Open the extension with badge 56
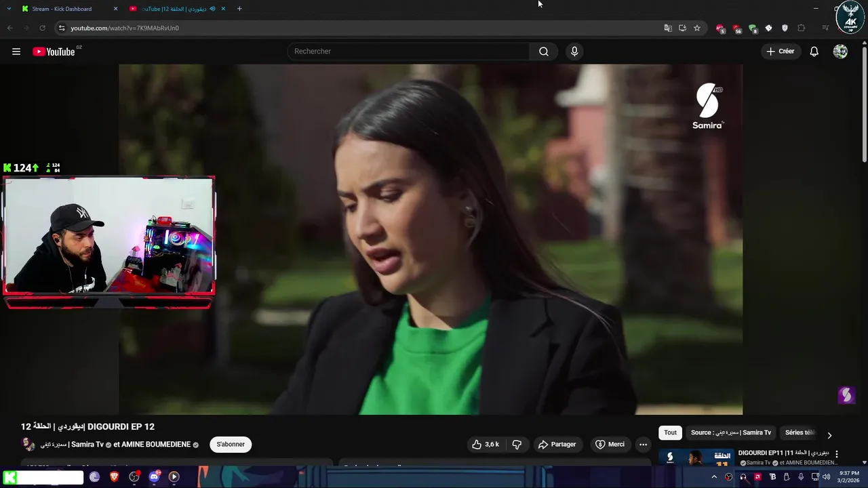Image resolution: width=868 pixels, height=488 pixels. tap(736, 28)
